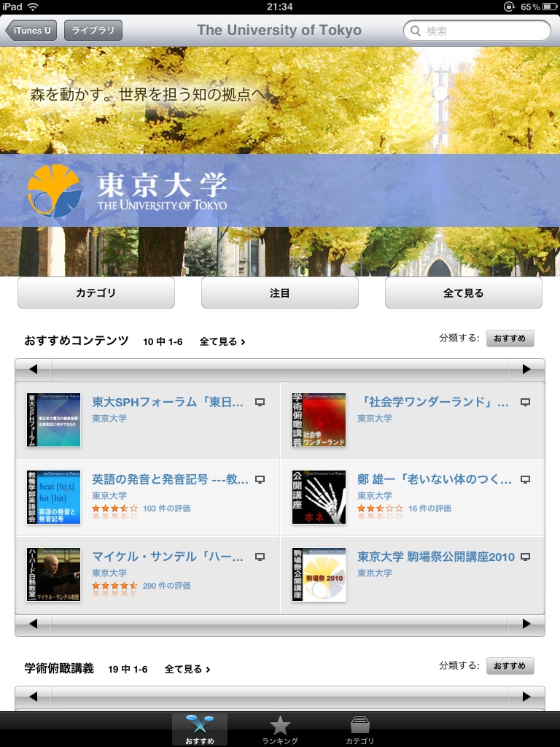Tap the magnifier icon in search box

click(x=415, y=31)
